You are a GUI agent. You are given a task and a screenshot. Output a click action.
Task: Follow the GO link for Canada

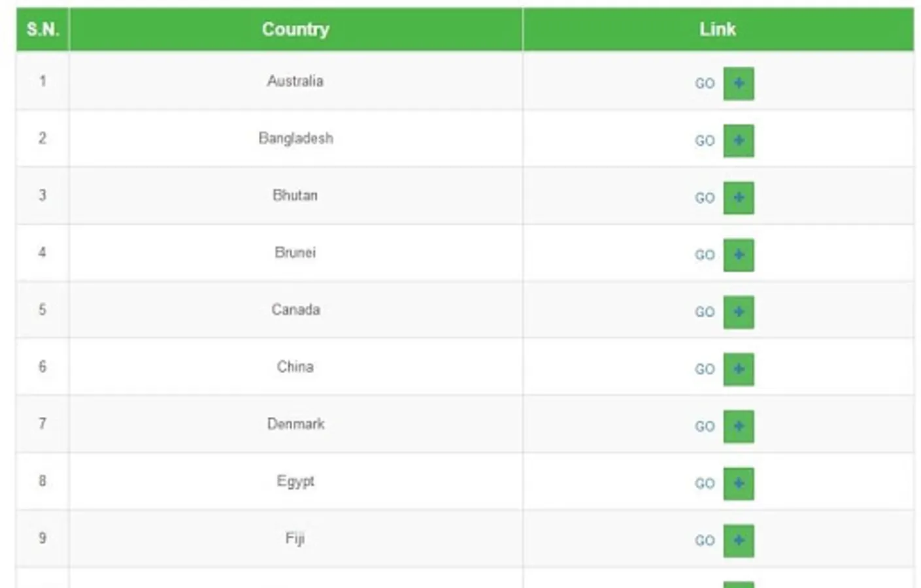click(704, 312)
